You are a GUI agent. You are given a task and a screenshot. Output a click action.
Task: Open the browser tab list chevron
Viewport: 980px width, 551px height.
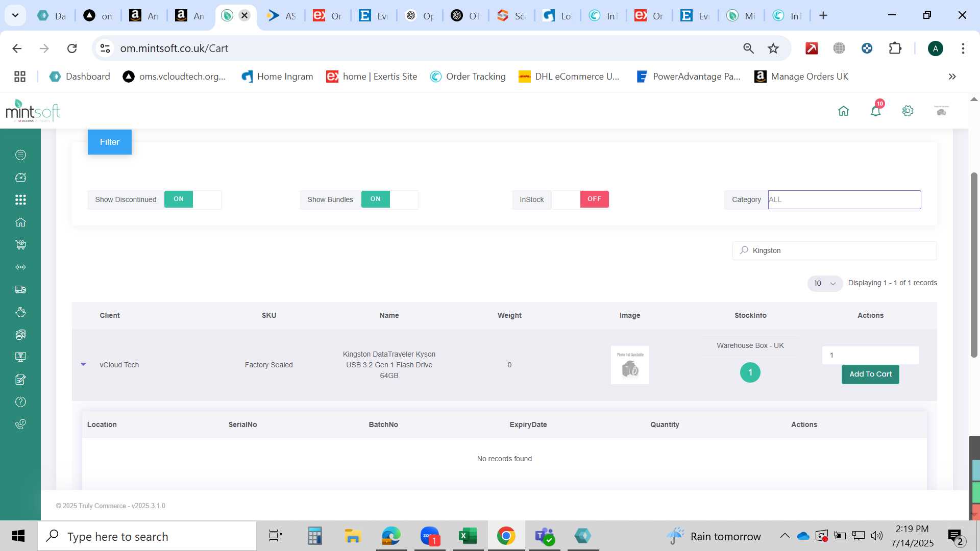15,15
